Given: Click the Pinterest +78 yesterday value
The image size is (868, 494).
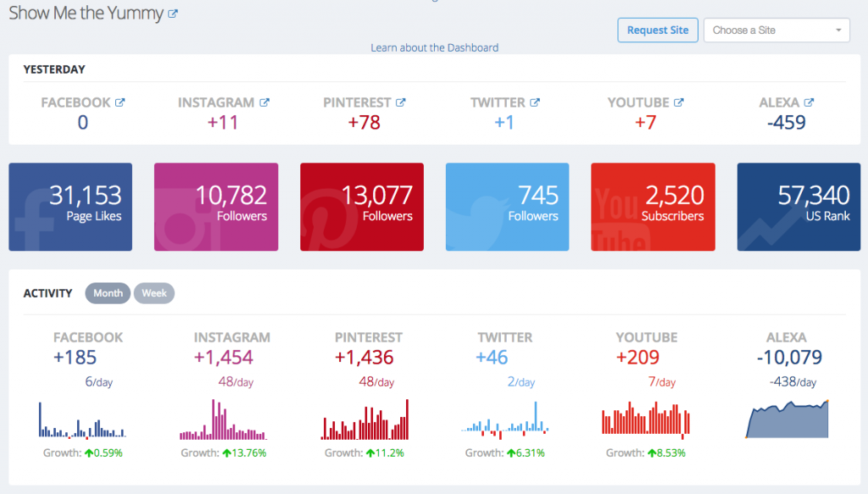Looking at the screenshot, I should pos(364,122).
